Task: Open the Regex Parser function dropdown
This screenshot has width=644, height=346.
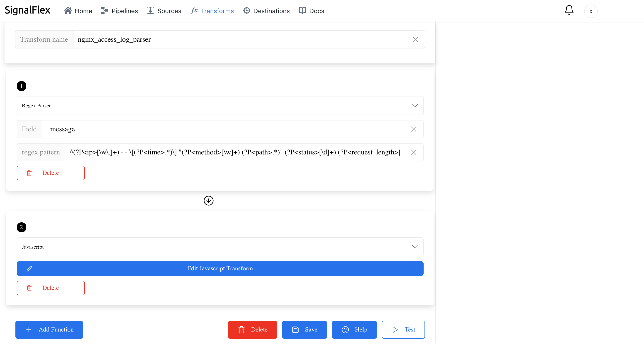Action: pos(220,106)
